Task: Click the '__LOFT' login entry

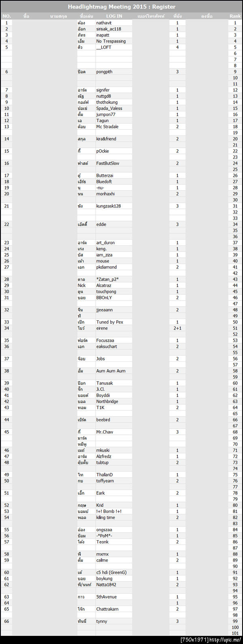Action: (x=104, y=47)
